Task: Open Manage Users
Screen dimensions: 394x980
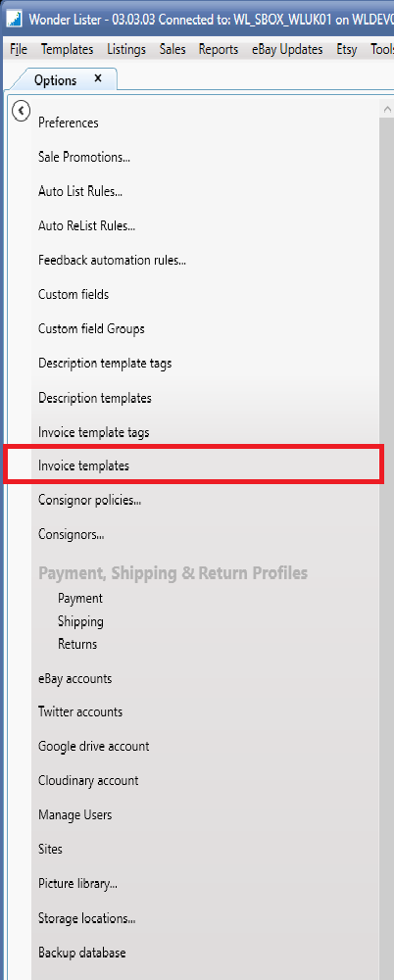Action: [75, 815]
